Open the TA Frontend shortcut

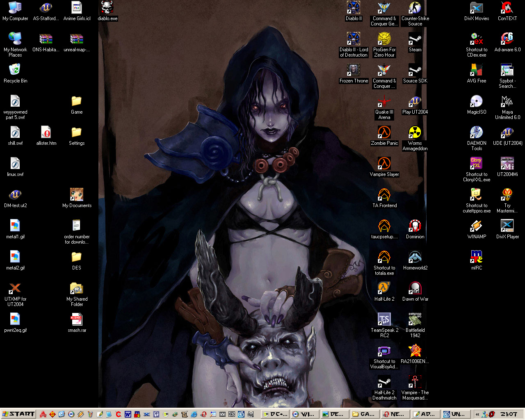[x=384, y=198]
